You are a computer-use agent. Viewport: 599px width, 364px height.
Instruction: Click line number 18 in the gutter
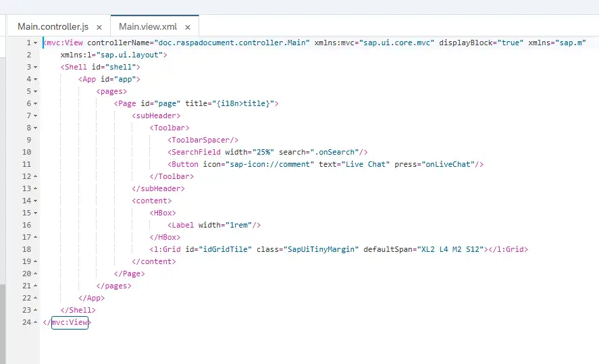click(x=26, y=250)
